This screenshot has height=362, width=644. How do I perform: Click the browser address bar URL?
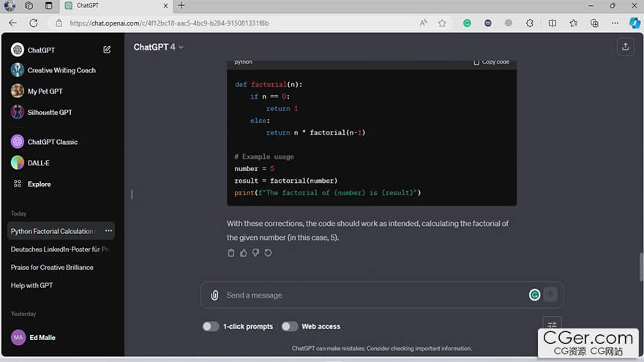[x=169, y=23]
